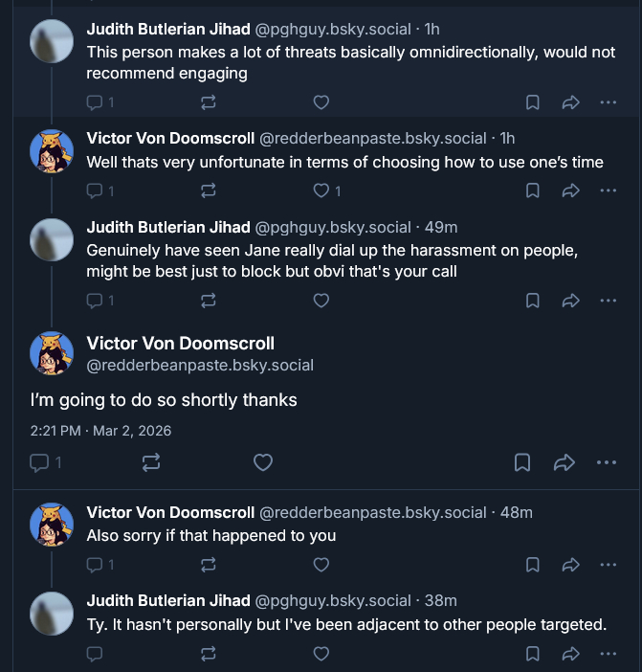Open Victor Von Doomscroll's profile from main post name
The height and width of the screenshot is (672, 642).
[x=181, y=344]
